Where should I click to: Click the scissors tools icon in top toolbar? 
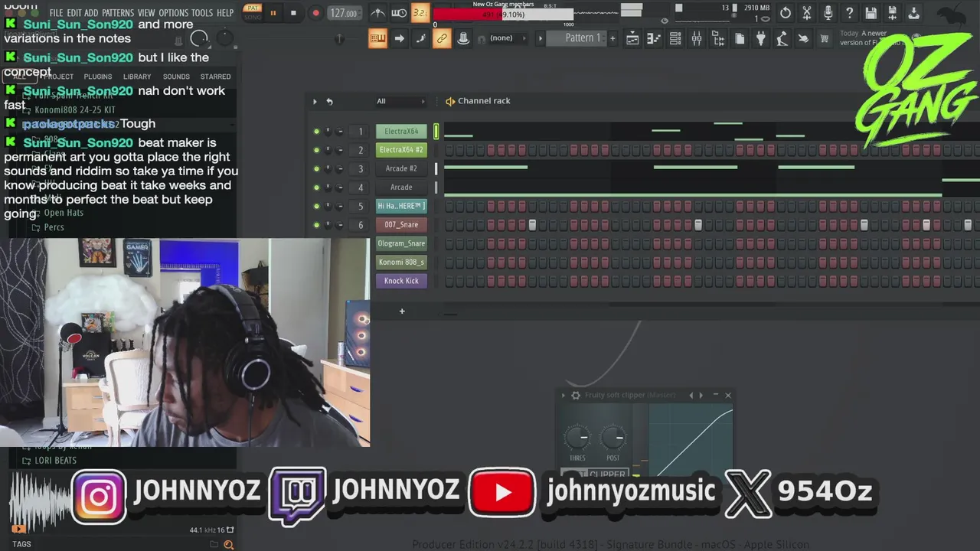coord(807,13)
